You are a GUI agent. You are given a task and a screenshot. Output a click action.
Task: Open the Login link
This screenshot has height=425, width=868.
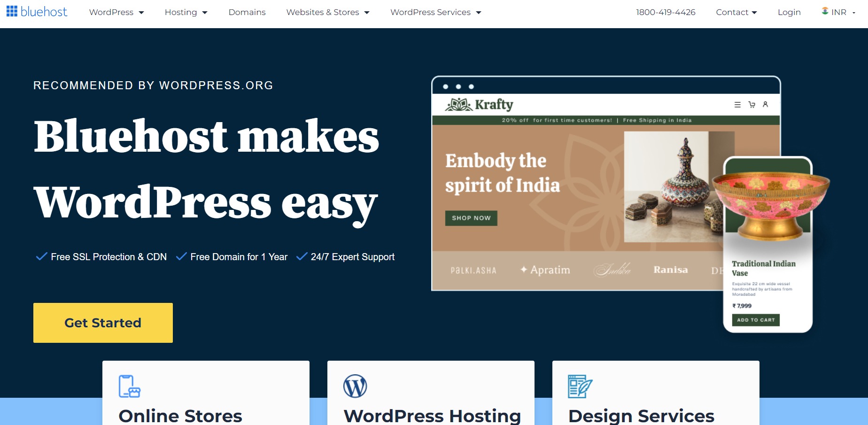tap(789, 12)
